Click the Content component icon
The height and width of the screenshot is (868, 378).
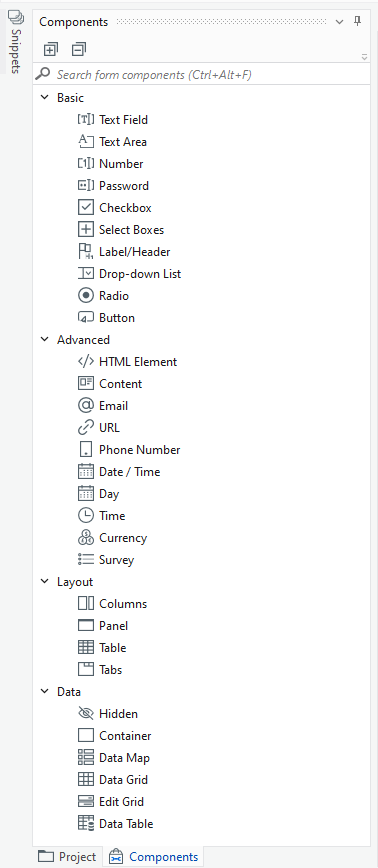86,384
